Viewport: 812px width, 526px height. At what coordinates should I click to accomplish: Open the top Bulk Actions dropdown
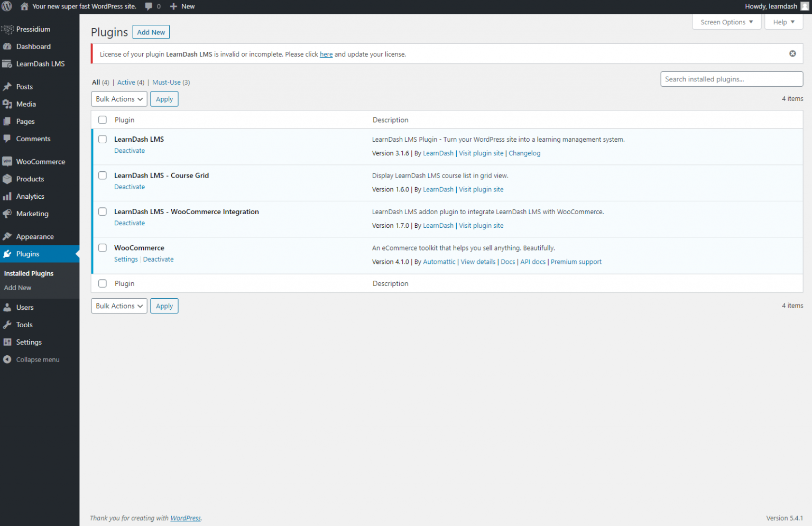(x=119, y=99)
